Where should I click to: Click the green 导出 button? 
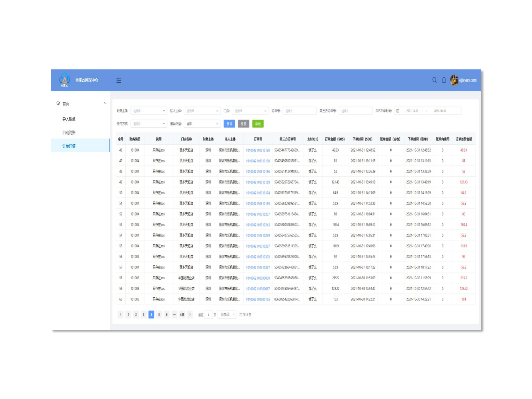coord(258,124)
